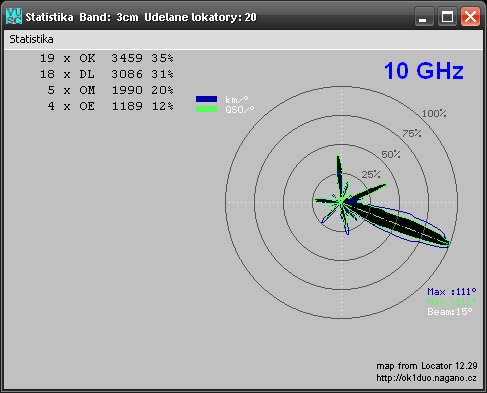Click the blue km/° legend swatch
Screen dimensions: 487x393
206,99
